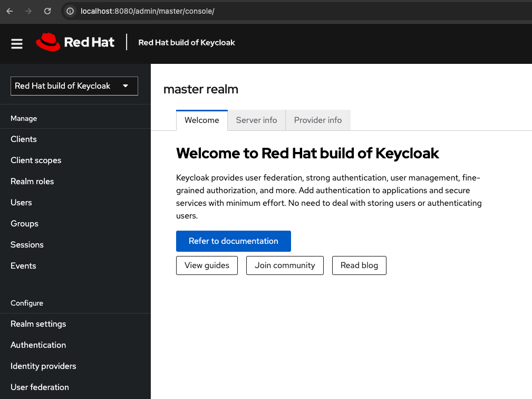Image resolution: width=532 pixels, height=399 pixels.
Task: Click the Red Hat logo
Action: (x=75, y=43)
